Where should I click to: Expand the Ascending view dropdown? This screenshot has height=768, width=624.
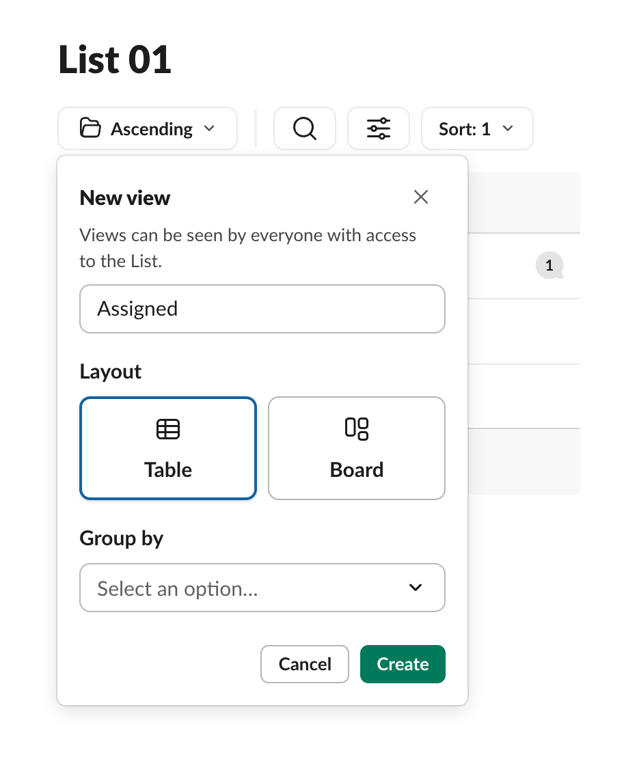147,129
